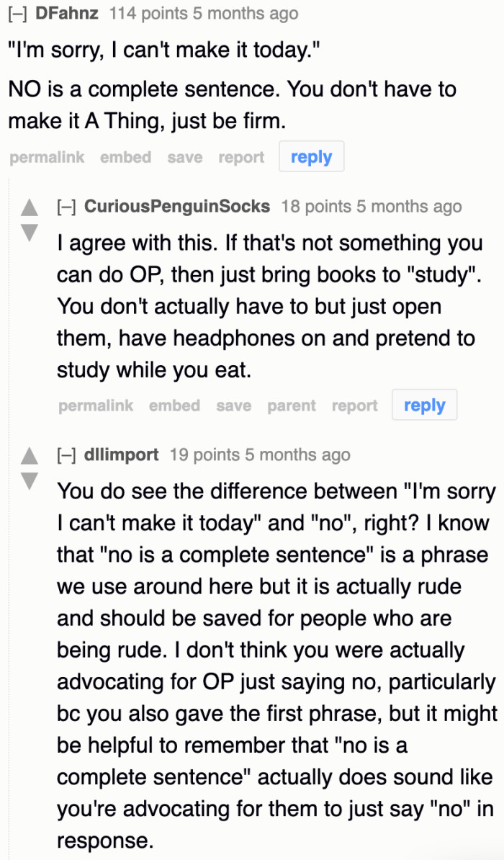Viewport: 504px width, 860px height.
Task: Downvote CuriousPenguinSocks' comment
Action: (29, 232)
